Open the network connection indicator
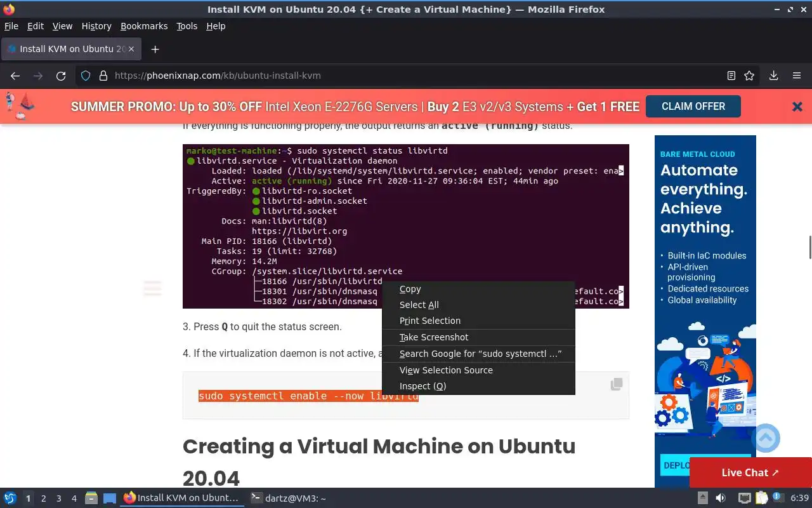The image size is (812, 508). click(x=745, y=498)
